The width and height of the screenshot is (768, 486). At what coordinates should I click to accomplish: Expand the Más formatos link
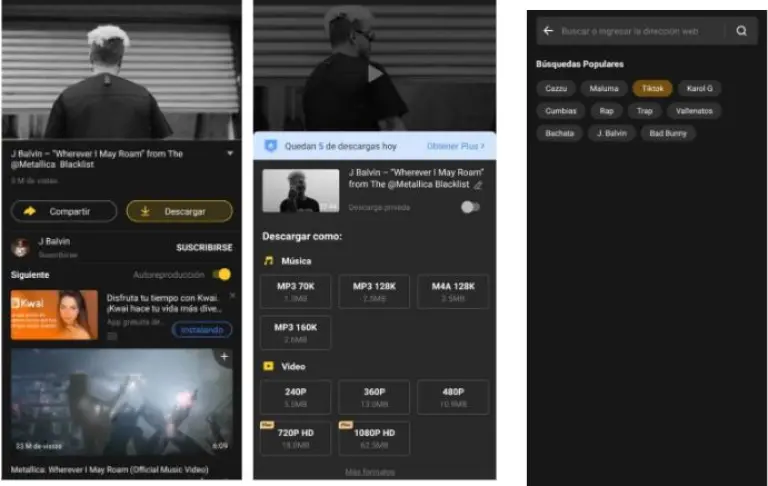(x=369, y=472)
